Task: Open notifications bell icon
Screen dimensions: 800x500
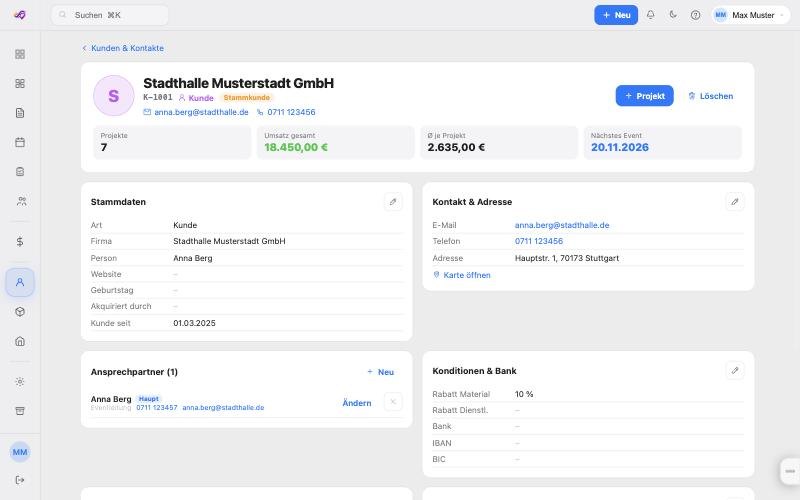Action: [651, 15]
